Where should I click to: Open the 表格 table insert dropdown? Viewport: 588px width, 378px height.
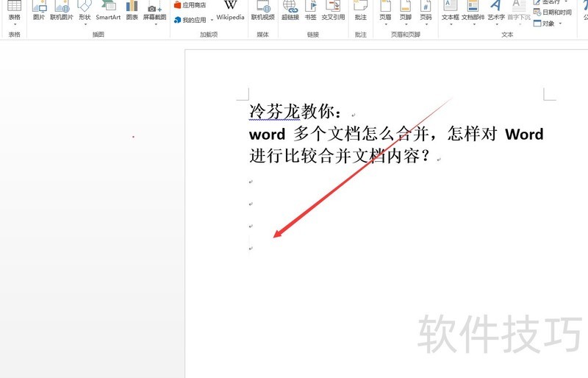[x=14, y=13]
